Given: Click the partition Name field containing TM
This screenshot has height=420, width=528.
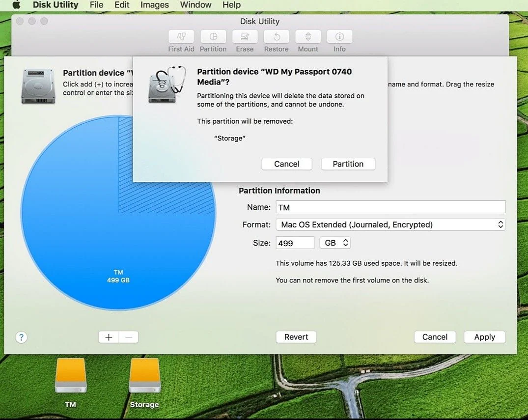Looking at the screenshot, I should point(390,207).
